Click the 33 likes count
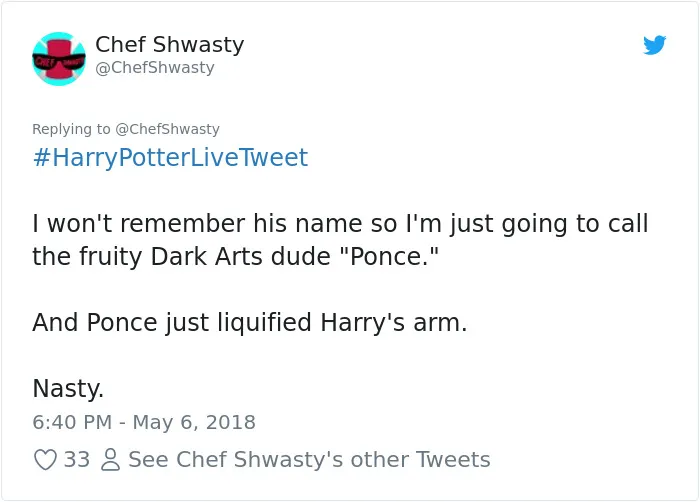Screen dimensions: 700x502 coord(77,460)
